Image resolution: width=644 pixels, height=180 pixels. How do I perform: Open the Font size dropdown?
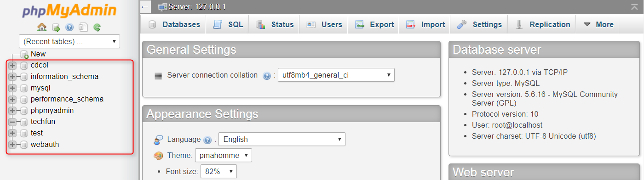(x=218, y=171)
